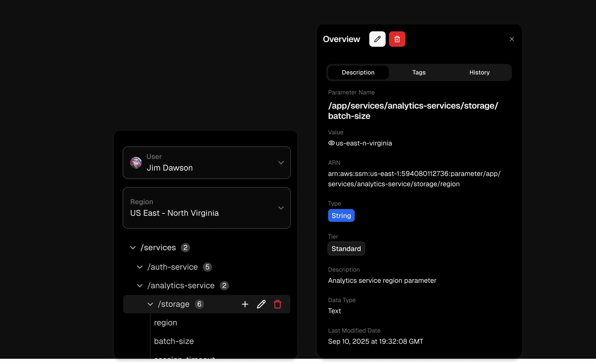This screenshot has height=364, width=596.
Task: Click the red delete button in Overview
Action: 397,39
